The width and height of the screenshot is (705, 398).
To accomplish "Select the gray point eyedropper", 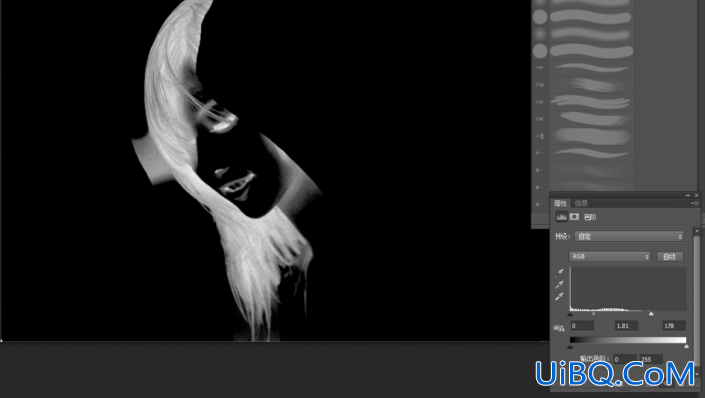I will (x=559, y=284).
